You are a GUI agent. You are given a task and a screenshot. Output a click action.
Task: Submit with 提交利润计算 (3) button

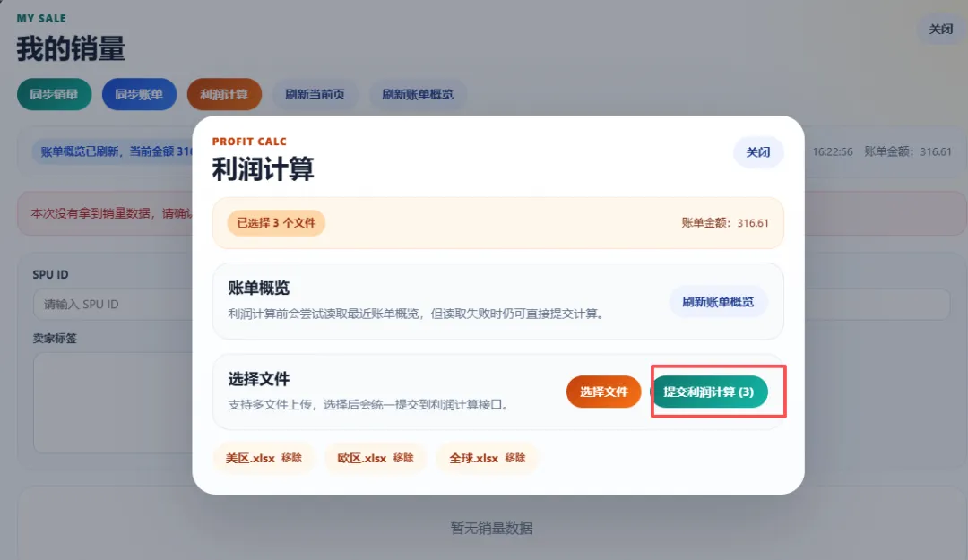[x=709, y=392]
